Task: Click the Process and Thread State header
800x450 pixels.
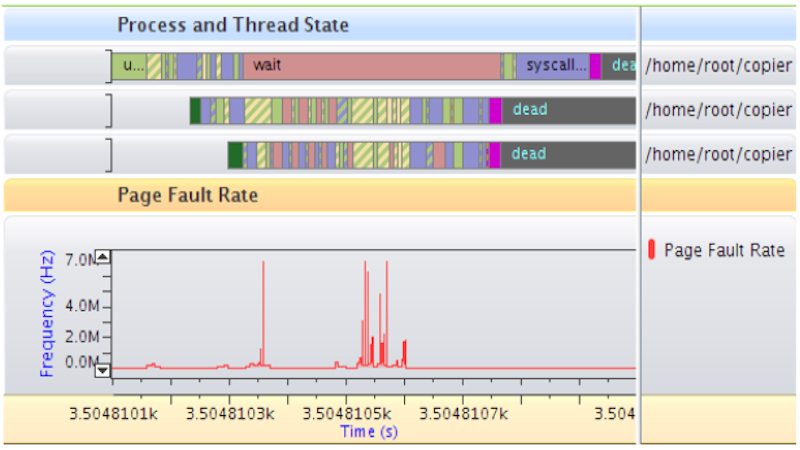Action: pyautogui.click(x=233, y=24)
